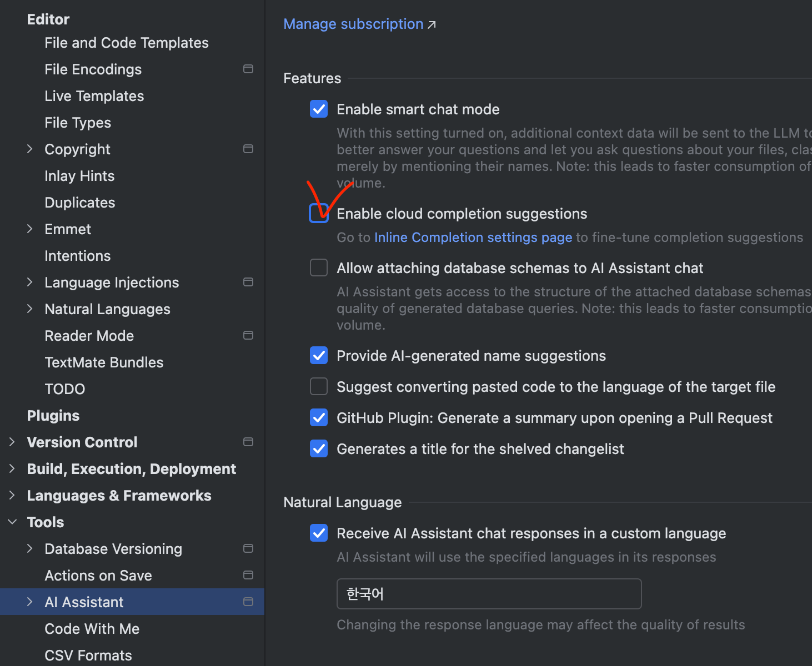Click the project-level icon next to Reader Mode
Viewport: 812px width, 666px height.
coord(248,335)
